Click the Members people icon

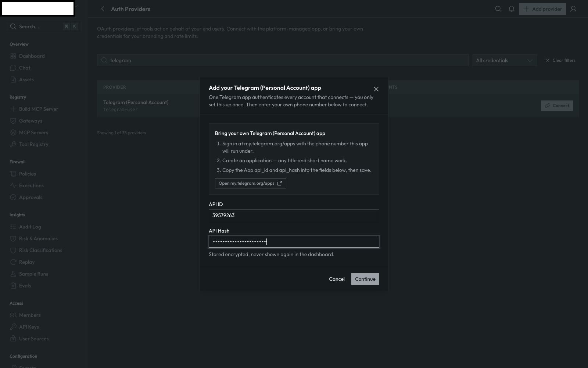point(13,315)
